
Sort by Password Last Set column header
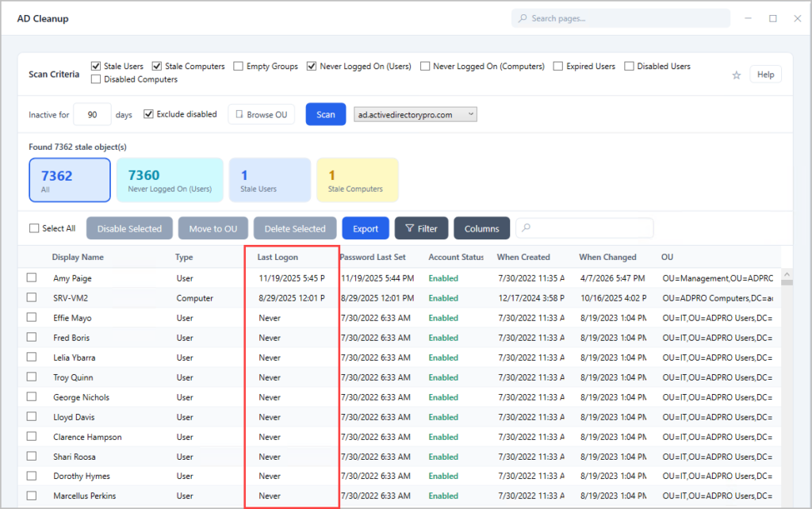point(373,257)
